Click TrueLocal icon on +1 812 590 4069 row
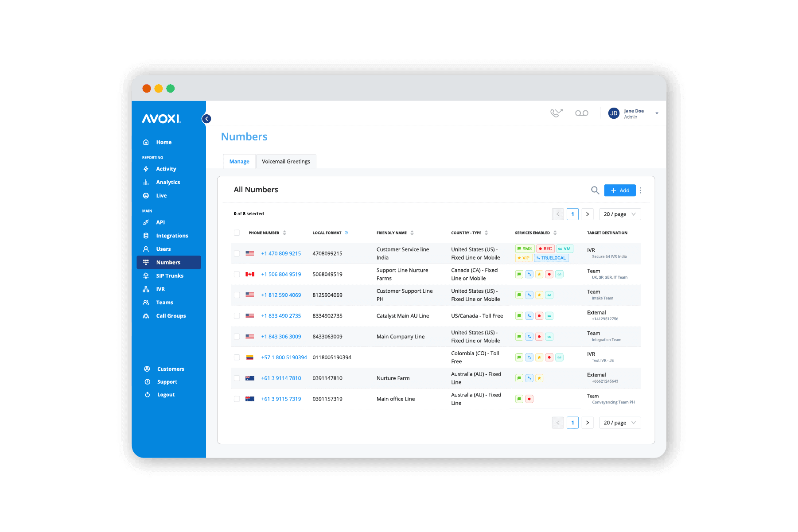The height and width of the screenshot is (532, 798). click(529, 295)
